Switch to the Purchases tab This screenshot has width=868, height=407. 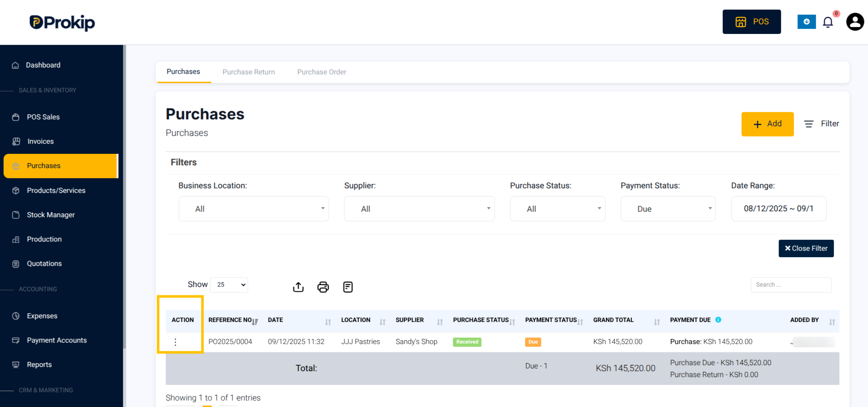point(183,72)
